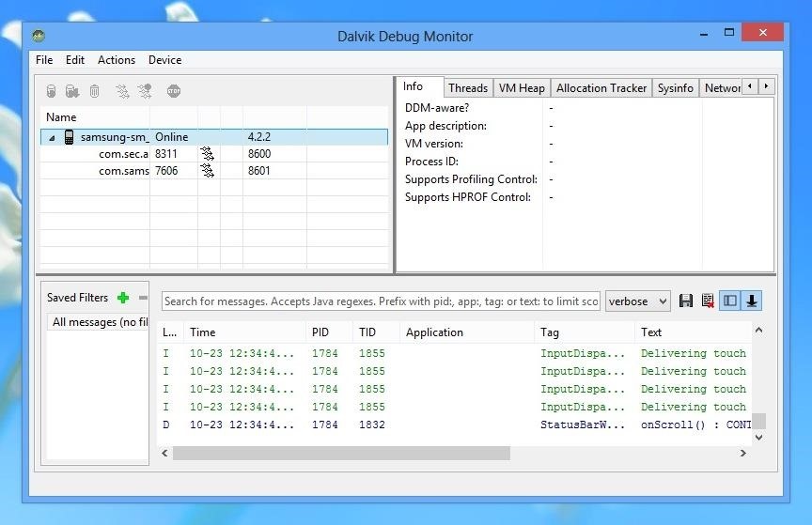Click log scroll right arrow

tap(743, 454)
